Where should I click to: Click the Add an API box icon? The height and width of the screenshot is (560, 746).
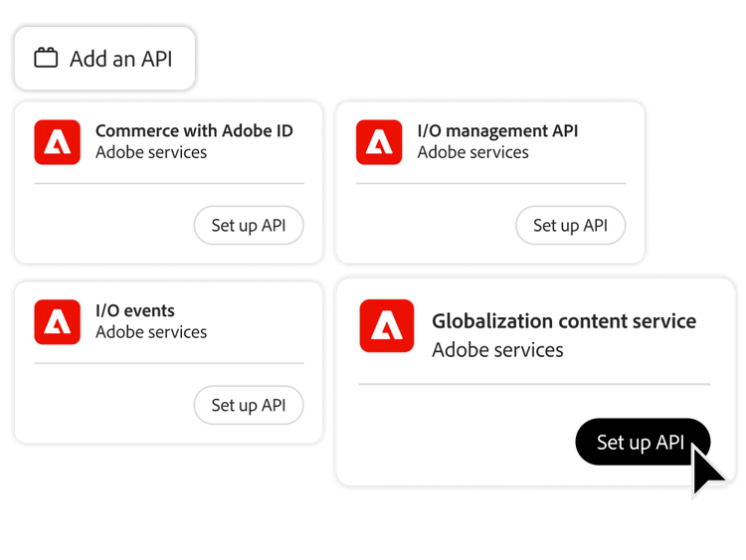pyautogui.click(x=46, y=58)
